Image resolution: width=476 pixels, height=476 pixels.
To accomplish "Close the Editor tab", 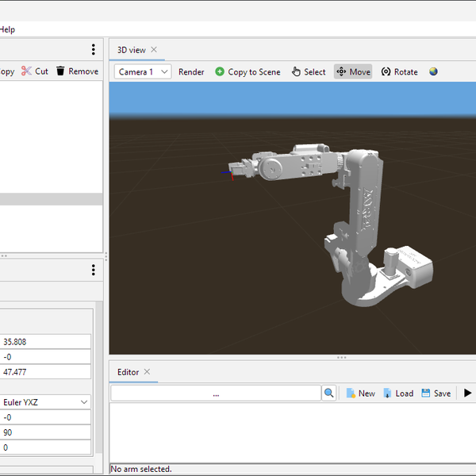I will [x=147, y=372].
